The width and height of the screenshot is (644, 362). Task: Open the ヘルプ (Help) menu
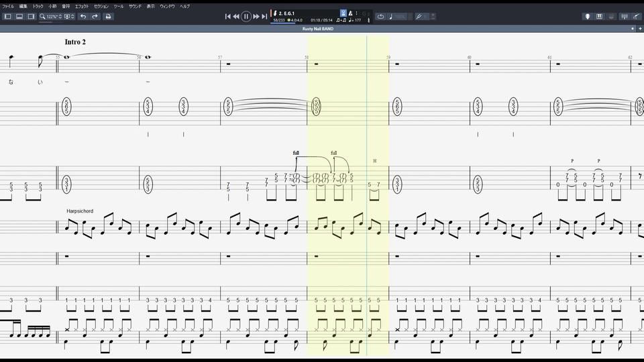[x=185, y=6]
